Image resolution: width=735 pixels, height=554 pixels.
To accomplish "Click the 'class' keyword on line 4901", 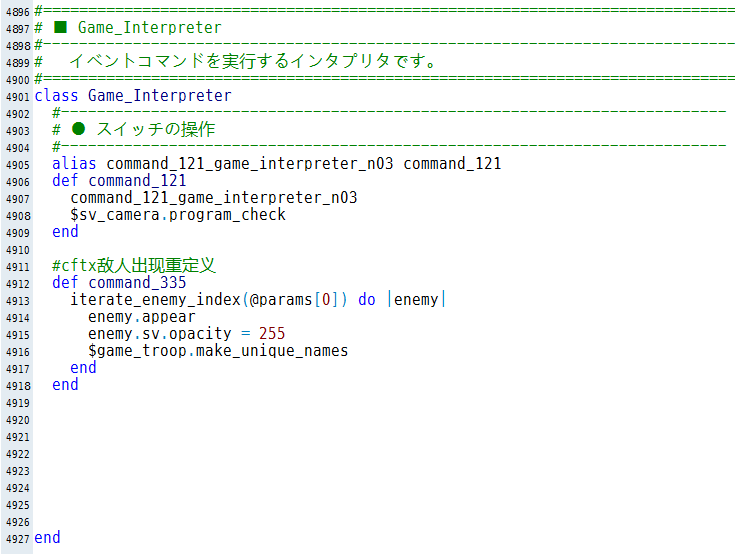I will point(56,96).
